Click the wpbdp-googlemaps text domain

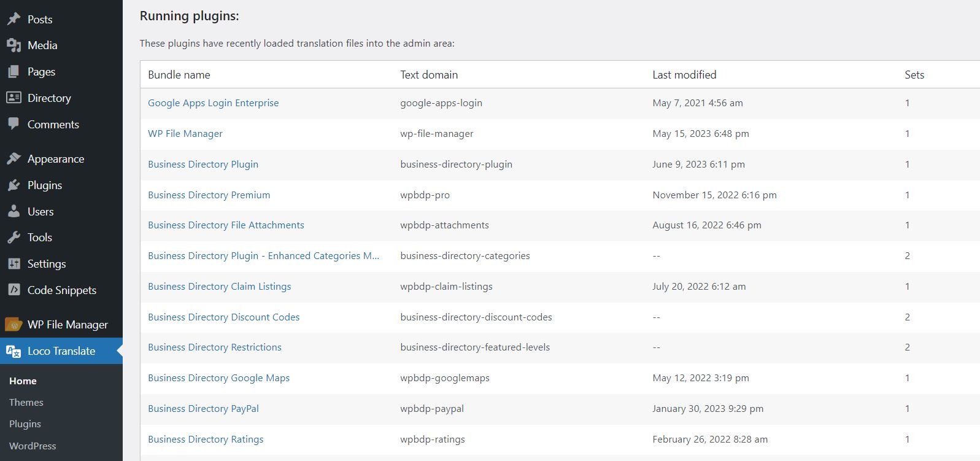[x=445, y=378]
